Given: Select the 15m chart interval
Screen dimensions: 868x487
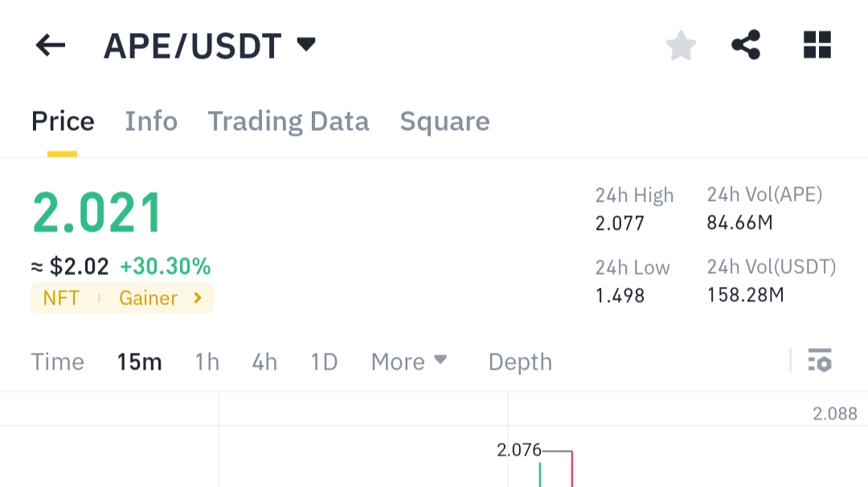Looking at the screenshot, I should (140, 362).
